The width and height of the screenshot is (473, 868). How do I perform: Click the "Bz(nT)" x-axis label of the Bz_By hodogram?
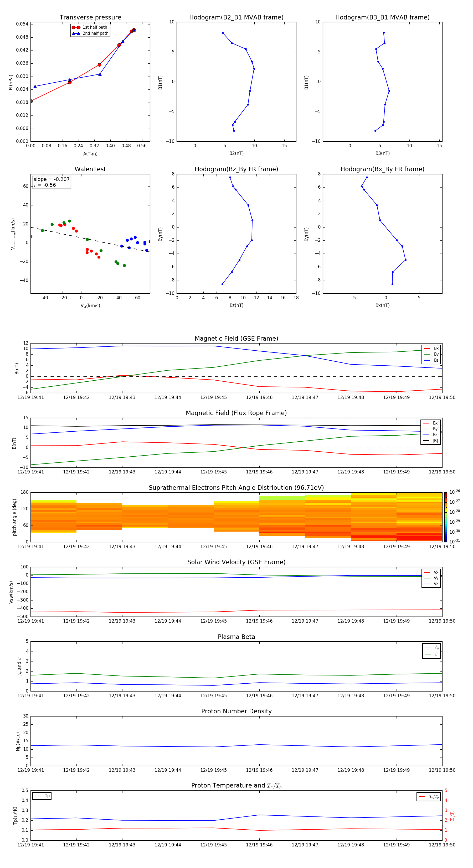236,305
